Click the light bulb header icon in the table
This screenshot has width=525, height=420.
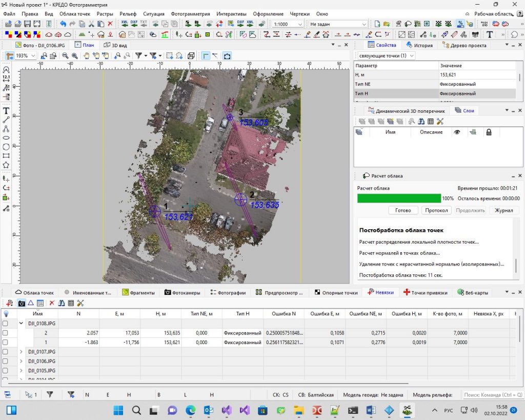tap(6, 313)
